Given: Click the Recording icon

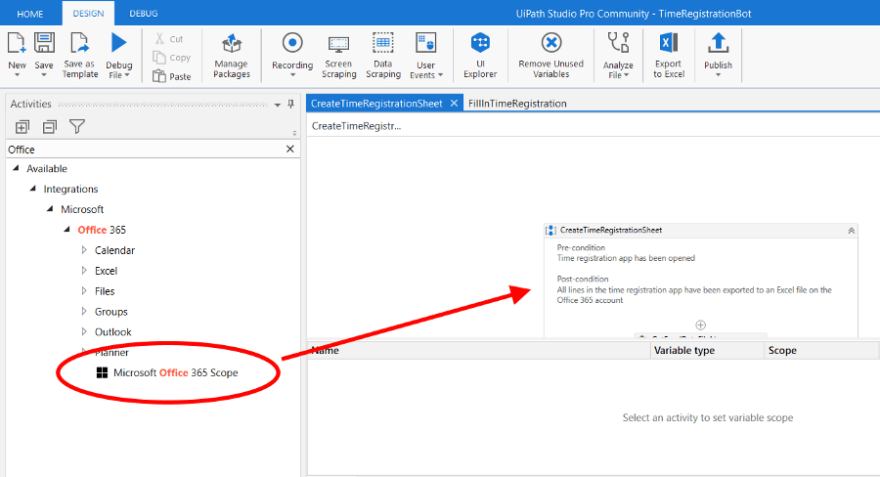Looking at the screenshot, I should tap(292, 43).
